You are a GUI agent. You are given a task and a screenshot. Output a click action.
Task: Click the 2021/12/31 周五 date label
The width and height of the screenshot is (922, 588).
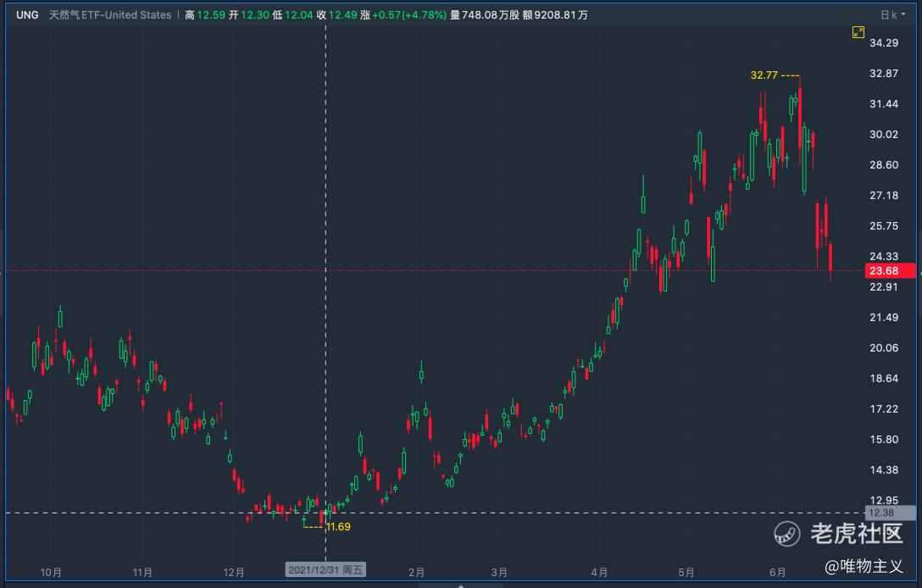tap(326, 570)
